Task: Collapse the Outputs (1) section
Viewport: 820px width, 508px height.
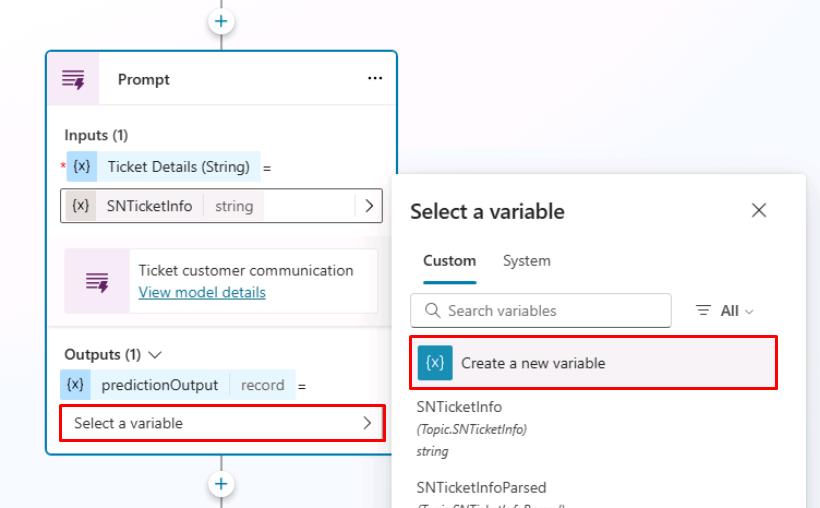Action: (155, 354)
